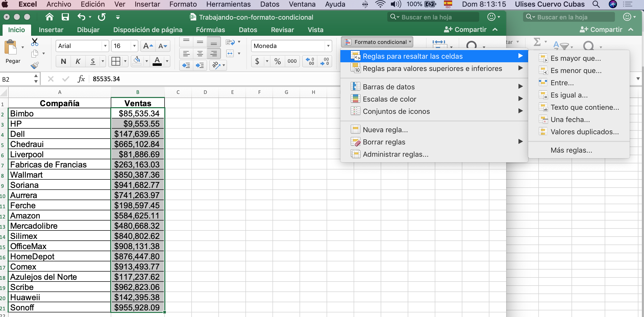Copy the selection with copy icon

pyautogui.click(x=34, y=54)
